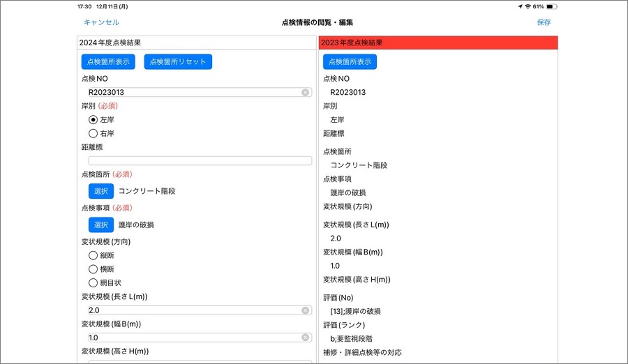628x364 pixels.
Task: Tap キャンセル to discard edits
Action: (101, 22)
